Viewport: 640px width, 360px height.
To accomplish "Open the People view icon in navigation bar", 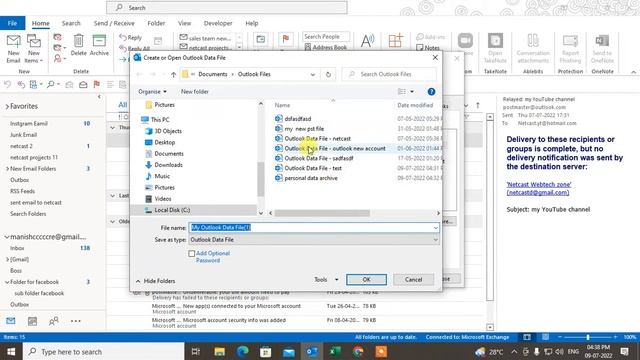I will (x=53, y=321).
